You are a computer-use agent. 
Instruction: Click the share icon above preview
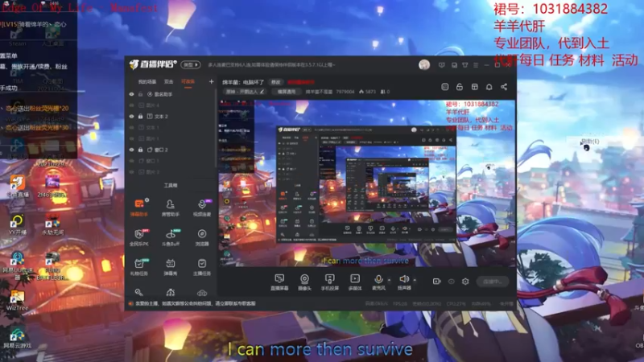coord(504,87)
